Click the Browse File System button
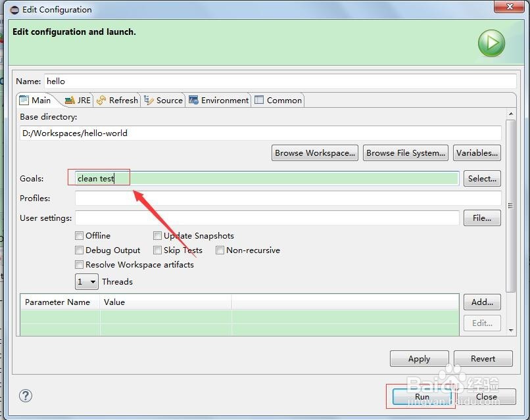 pos(406,153)
